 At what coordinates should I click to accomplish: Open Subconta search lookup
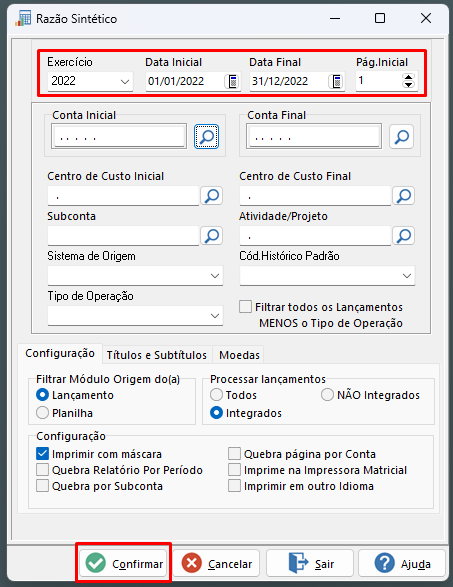(x=212, y=235)
